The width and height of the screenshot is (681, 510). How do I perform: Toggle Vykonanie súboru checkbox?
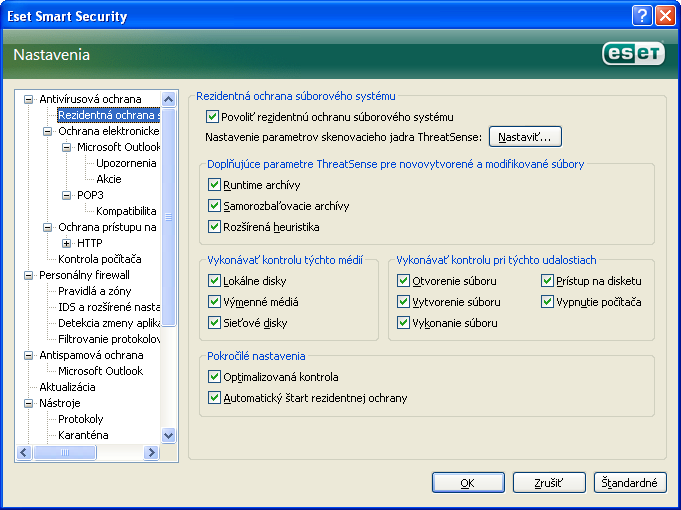click(x=403, y=322)
